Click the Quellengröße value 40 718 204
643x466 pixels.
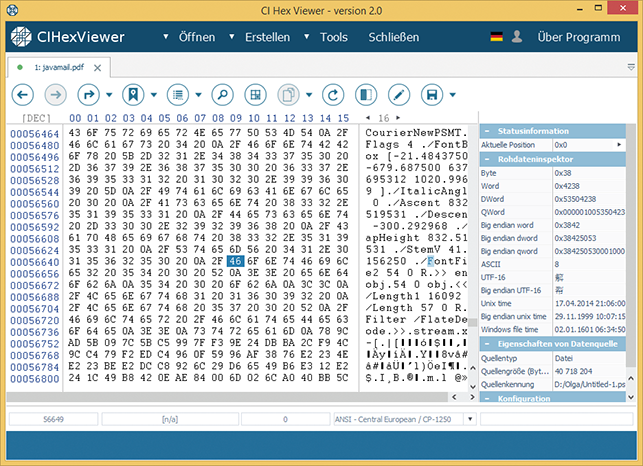573,371
